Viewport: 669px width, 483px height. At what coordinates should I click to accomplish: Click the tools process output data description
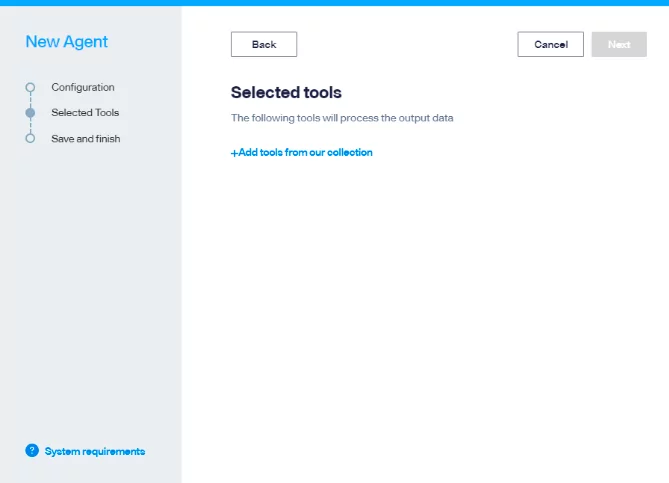coord(342,118)
